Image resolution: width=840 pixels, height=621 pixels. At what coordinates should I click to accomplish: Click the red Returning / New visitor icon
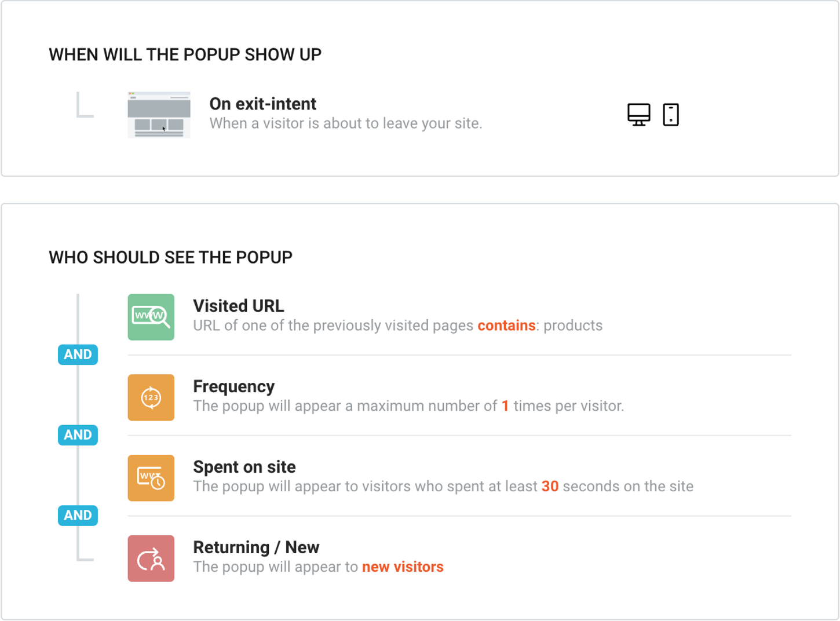tap(151, 558)
